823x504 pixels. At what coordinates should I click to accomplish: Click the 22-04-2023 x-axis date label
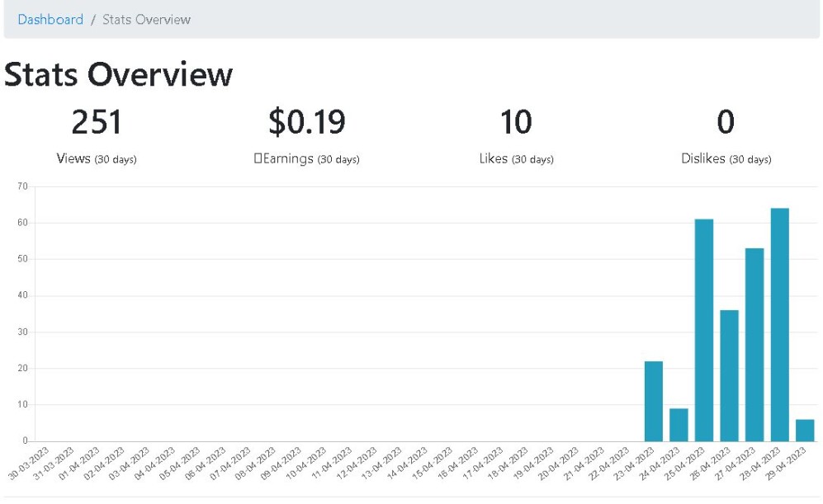608,464
